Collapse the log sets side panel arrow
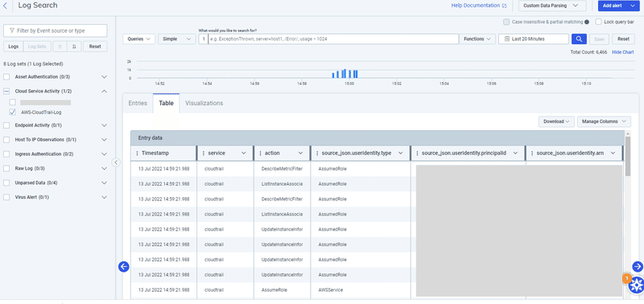Image resolution: width=644 pixels, height=304 pixels. [116, 162]
